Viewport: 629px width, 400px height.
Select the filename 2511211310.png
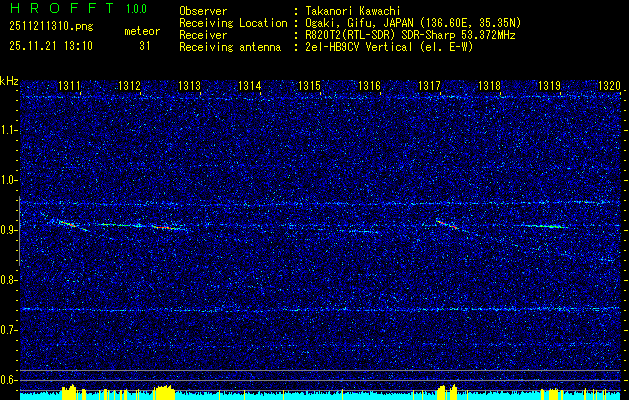(51, 27)
